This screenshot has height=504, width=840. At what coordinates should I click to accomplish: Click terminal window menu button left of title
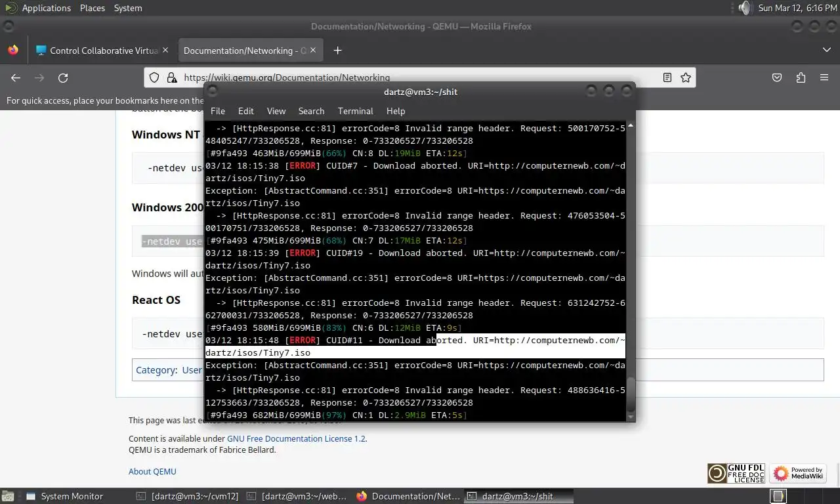click(213, 91)
